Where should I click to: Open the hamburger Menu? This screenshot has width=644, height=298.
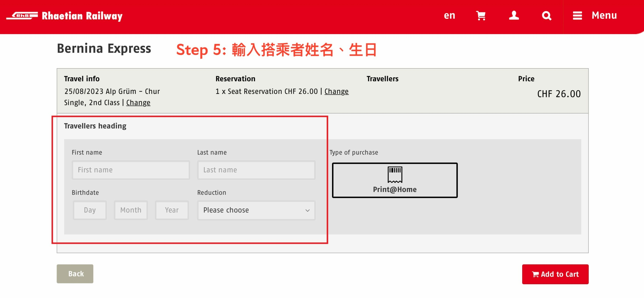[595, 16]
